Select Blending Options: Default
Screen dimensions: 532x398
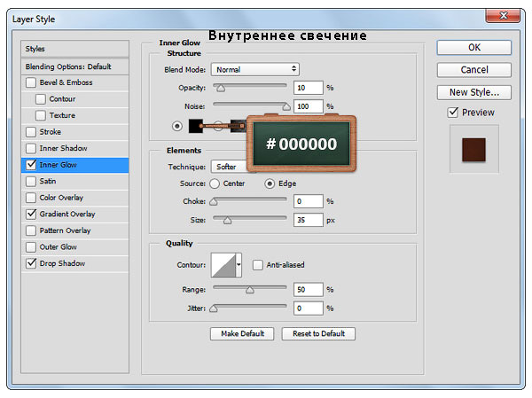tap(75, 66)
